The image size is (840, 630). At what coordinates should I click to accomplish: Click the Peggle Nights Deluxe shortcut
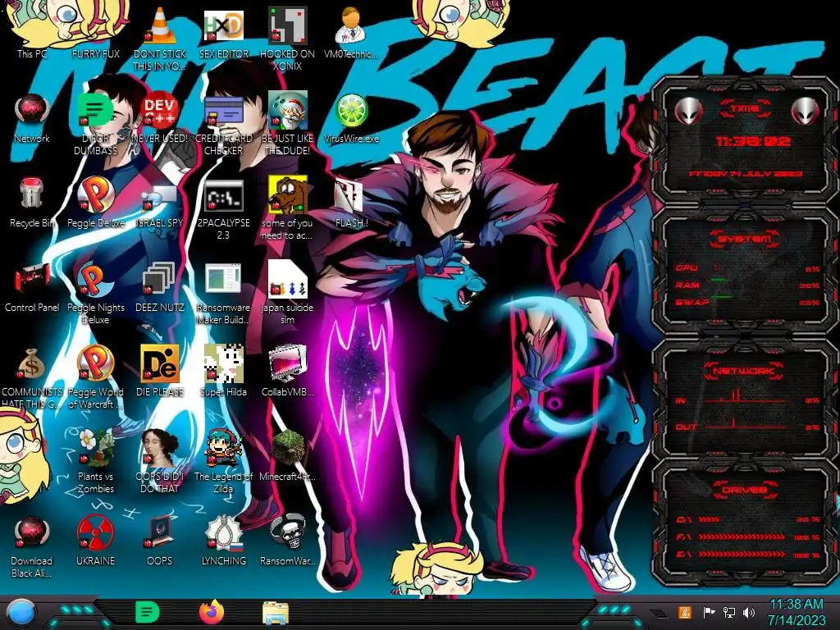[x=95, y=293]
